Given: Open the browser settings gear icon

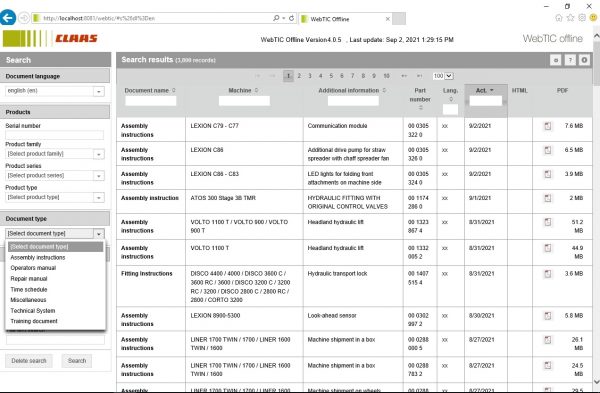Looking at the screenshot, I should [582, 18].
